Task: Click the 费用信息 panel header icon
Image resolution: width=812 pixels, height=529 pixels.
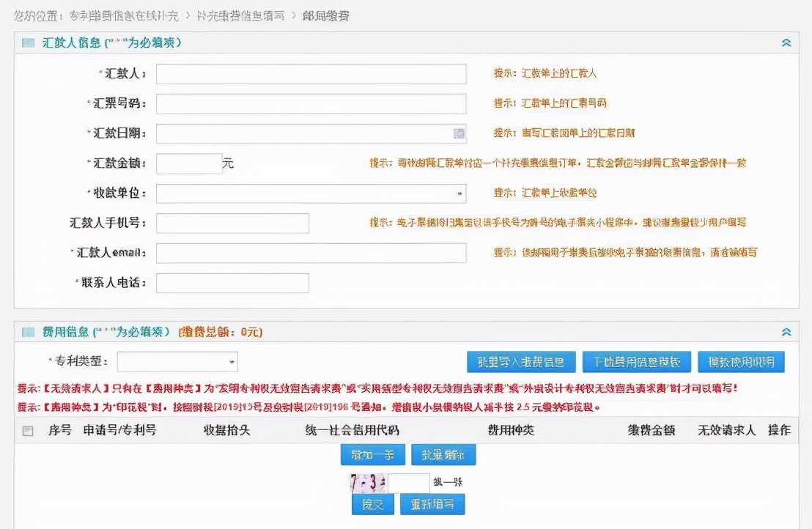Action: click(x=28, y=332)
